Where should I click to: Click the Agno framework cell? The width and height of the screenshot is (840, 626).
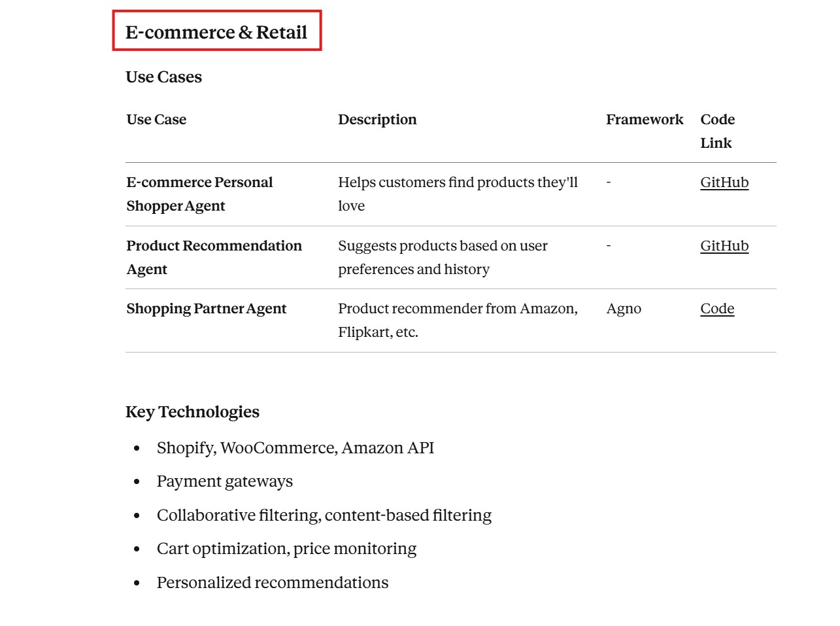click(623, 309)
